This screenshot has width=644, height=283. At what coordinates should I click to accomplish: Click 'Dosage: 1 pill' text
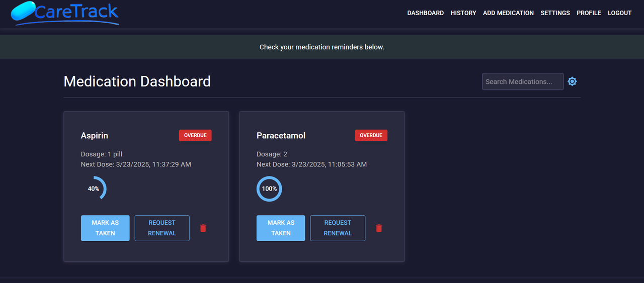(x=102, y=154)
